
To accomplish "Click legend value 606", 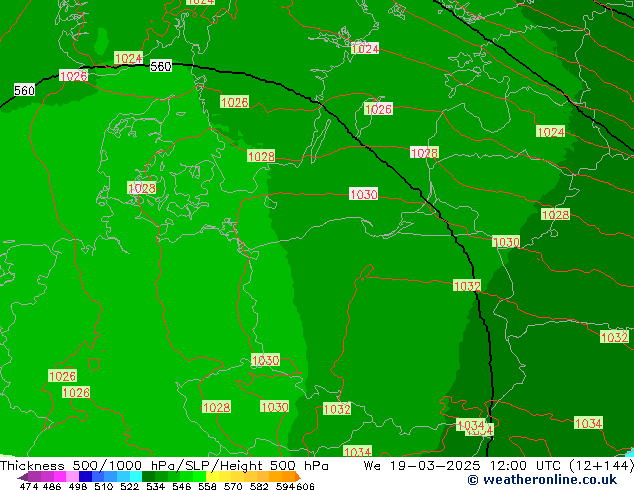I will click(305, 486).
